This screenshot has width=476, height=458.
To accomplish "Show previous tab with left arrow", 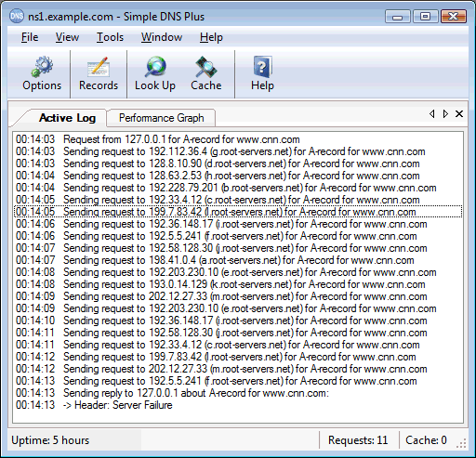I will (432, 114).
